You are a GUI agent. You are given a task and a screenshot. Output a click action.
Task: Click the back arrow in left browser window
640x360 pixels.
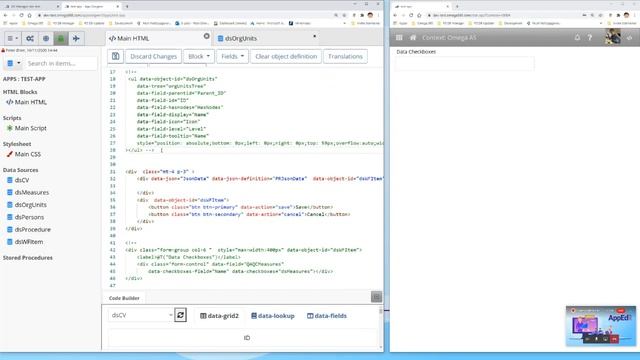tap(5, 15)
